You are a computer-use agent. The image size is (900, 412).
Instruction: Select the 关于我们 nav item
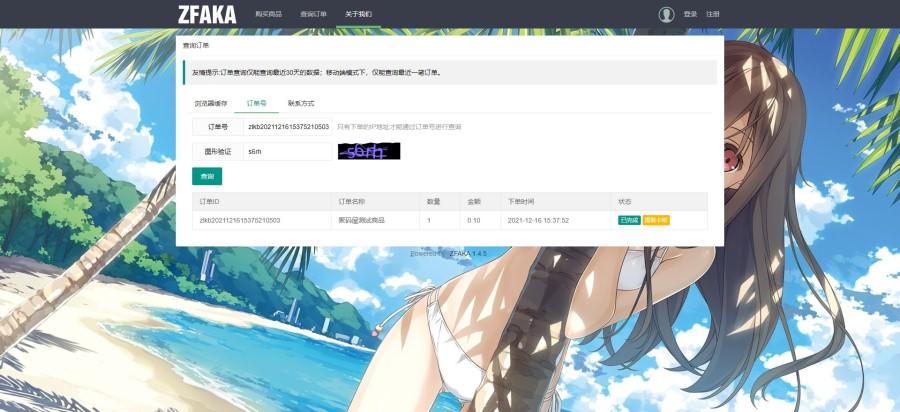[358, 14]
